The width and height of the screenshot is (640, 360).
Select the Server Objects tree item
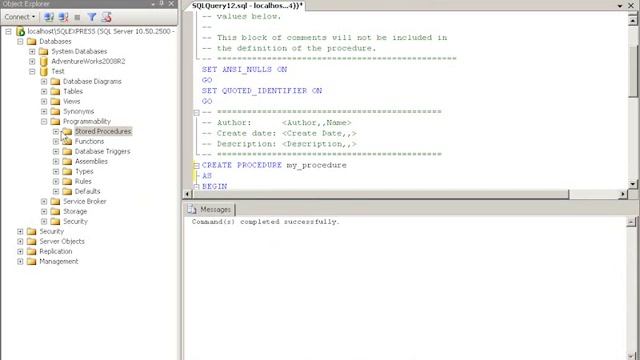pyautogui.click(x=62, y=241)
